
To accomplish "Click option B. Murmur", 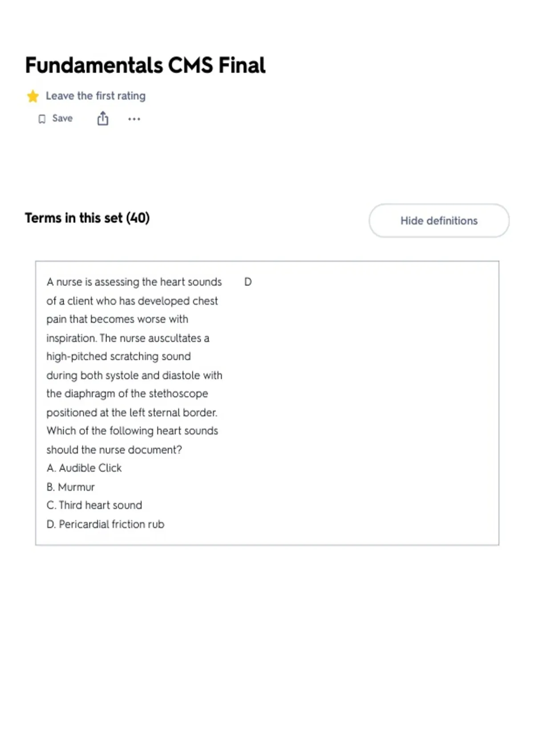I will tap(70, 487).
